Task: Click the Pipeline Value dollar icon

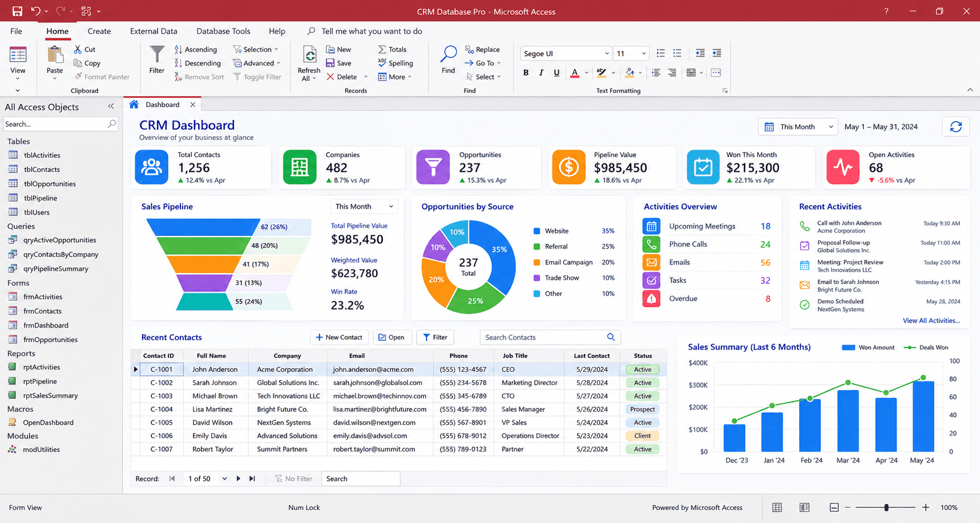Action: click(x=568, y=167)
